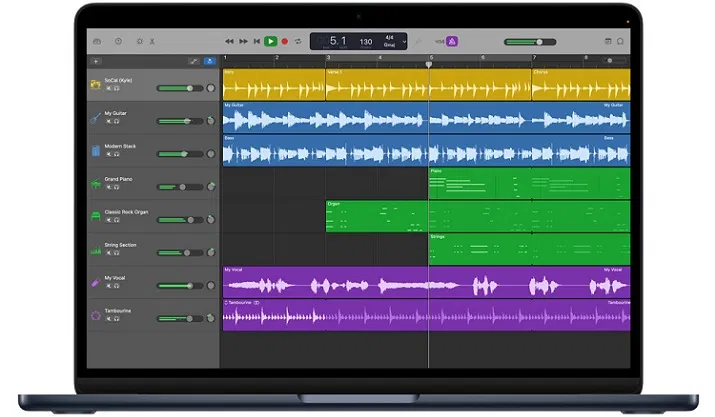This screenshot has width=715, height=417.
Task: Select the Intro drummer region
Action: pyautogui.click(x=274, y=85)
